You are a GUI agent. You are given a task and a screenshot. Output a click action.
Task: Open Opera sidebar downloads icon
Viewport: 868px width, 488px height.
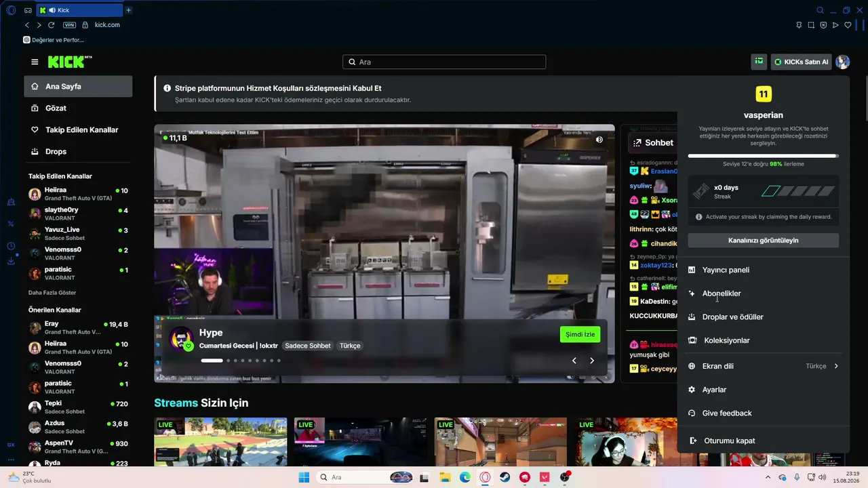(x=11, y=261)
